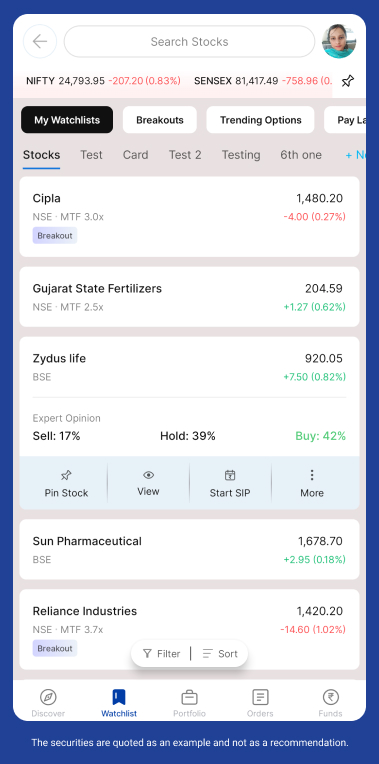Go to the Orders section
Image resolution: width=379 pixels, height=764 pixels.
pos(260,703)
